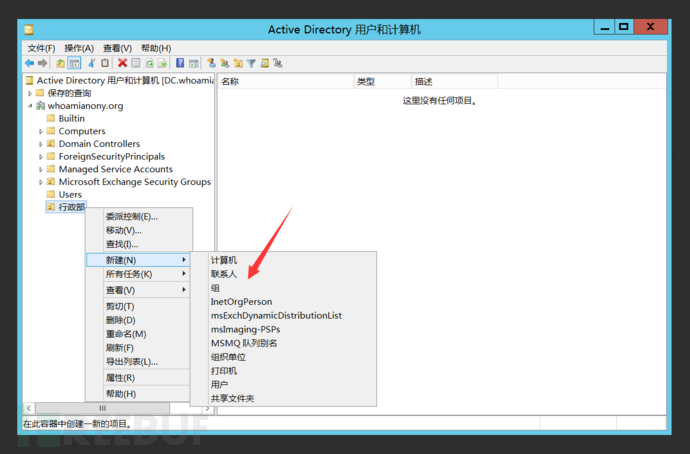Viewport: 690px width, 454px height.
Task: Create new 联系人 from submenu
Action: pos(283,274)
